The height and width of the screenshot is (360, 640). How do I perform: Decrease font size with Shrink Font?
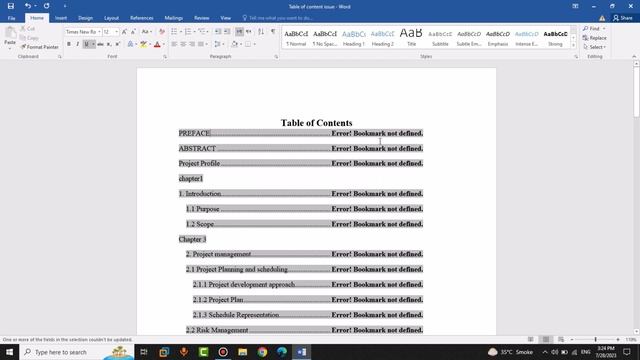133,32
